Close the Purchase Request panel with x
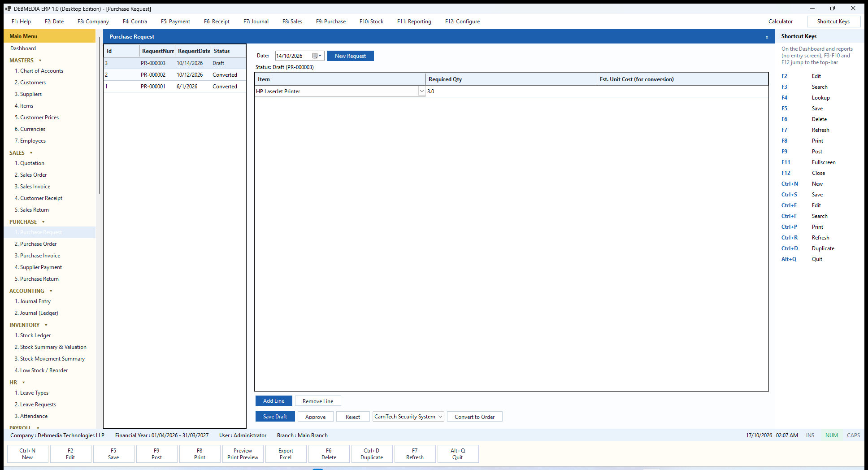868x470 pixels. click(767, 37)
